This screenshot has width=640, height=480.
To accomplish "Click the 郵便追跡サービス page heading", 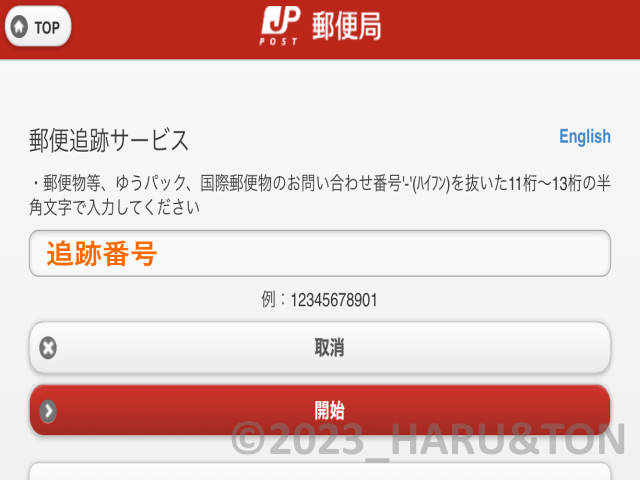I will point(109,140).
